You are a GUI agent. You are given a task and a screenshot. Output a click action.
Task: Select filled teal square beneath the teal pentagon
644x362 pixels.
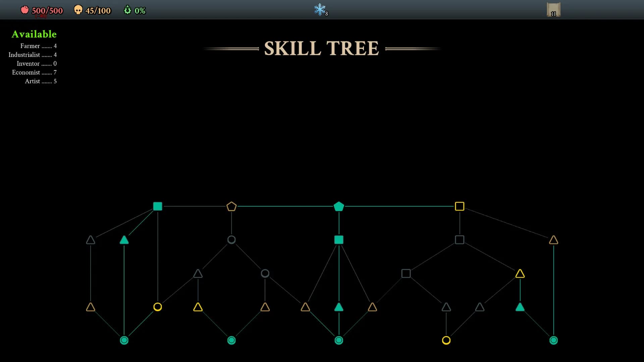tap(339, 240)
